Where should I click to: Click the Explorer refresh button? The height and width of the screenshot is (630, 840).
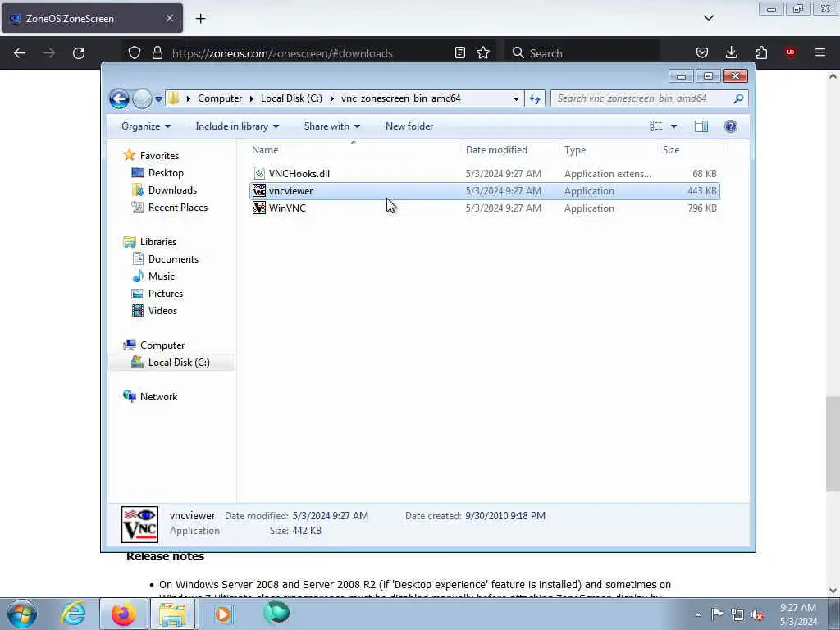point(535,98)
